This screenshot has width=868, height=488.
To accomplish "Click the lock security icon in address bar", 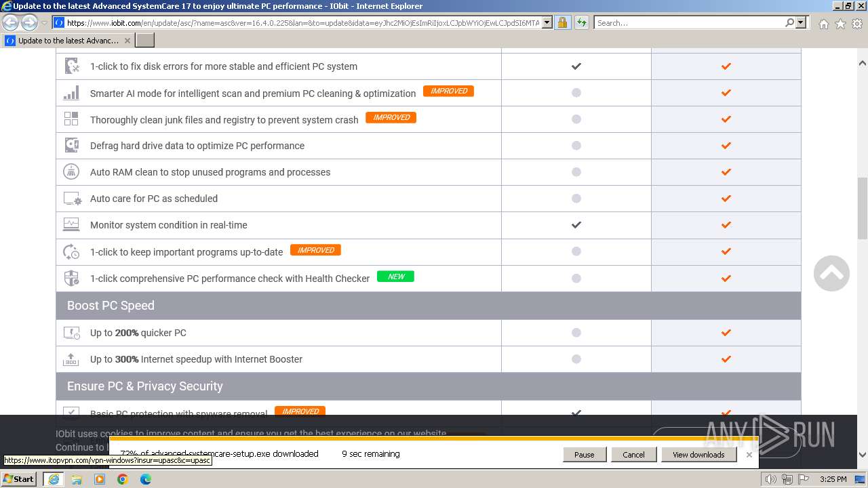I will [x=562, y=22].
